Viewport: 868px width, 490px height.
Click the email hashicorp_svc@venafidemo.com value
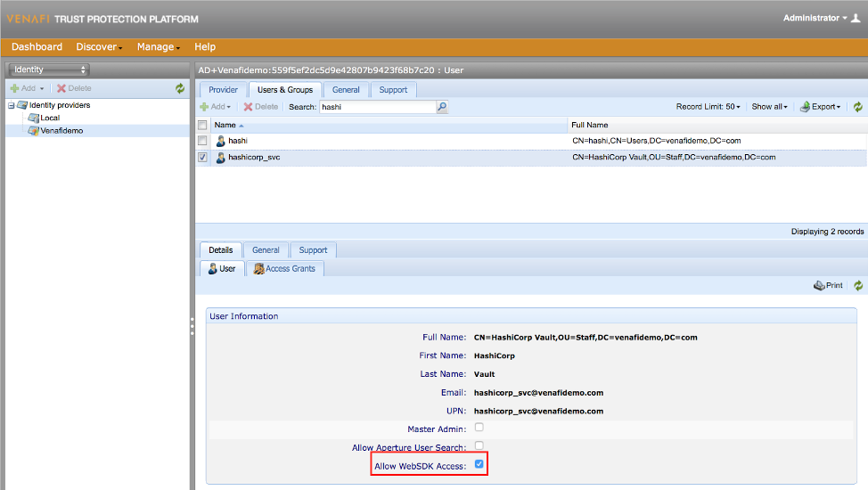(538, 393)
